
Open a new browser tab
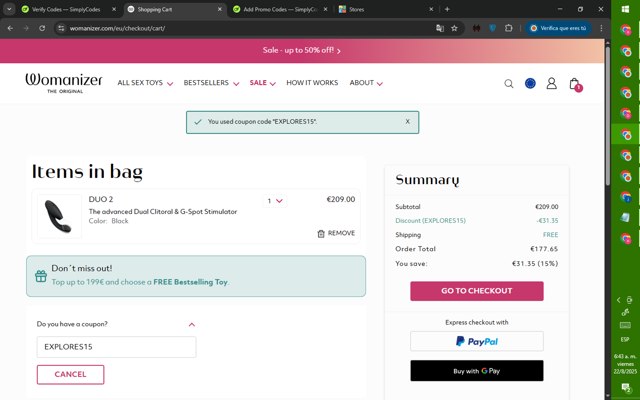(x=447, y=9)
